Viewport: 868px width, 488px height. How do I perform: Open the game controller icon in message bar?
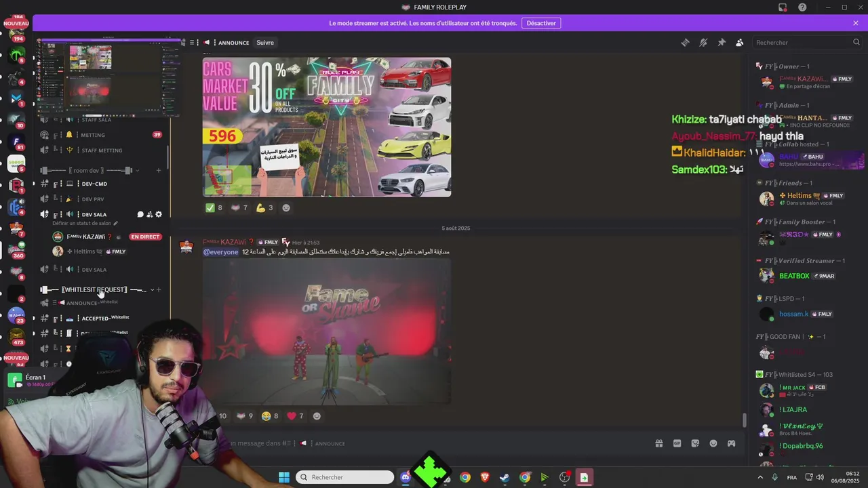point(732,443)
